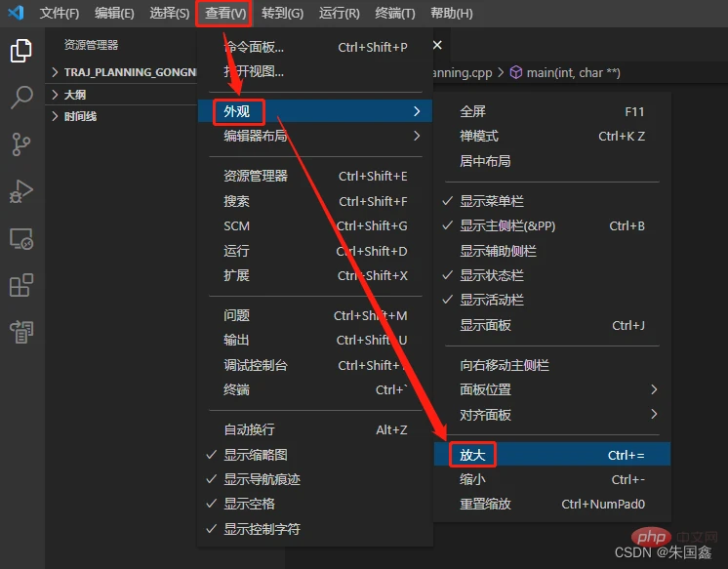Open the last activity bar clipboard icon
The width and height of the screenshot is (728, 569).
coord(20,332)
